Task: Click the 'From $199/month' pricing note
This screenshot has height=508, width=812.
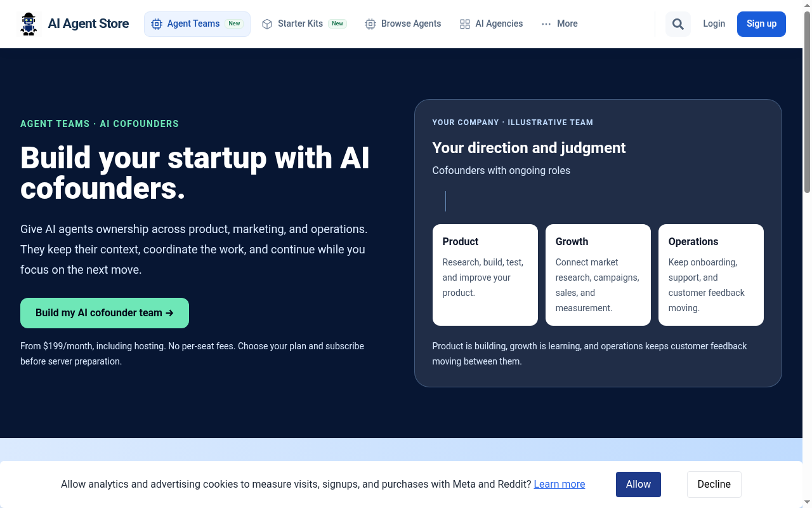Action: click(x=192, y=354)
